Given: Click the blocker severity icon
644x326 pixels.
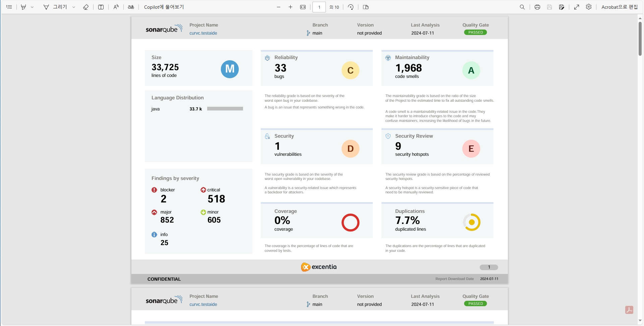Looking at the screenshot, I should [154, 190].
